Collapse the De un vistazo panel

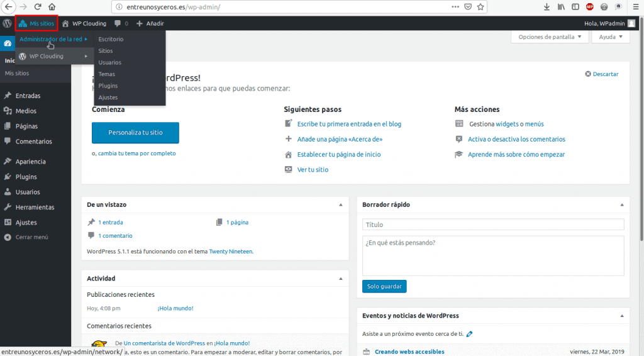[x=340, y=204]
